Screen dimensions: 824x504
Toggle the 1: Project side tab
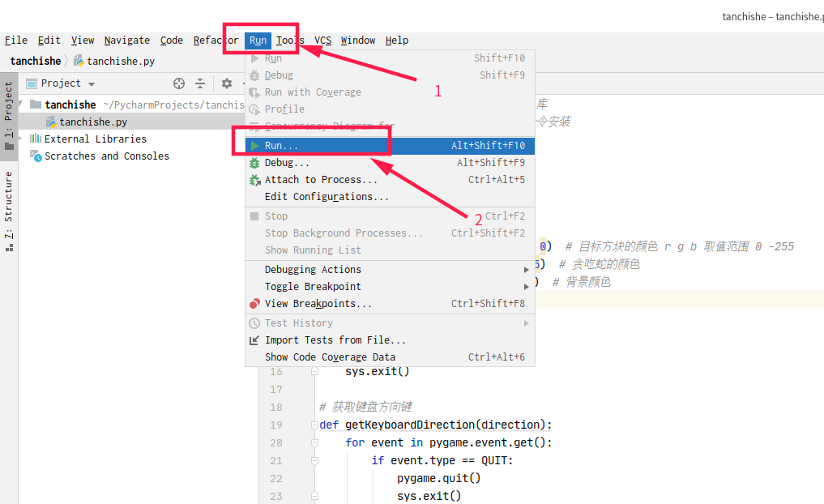8,116
